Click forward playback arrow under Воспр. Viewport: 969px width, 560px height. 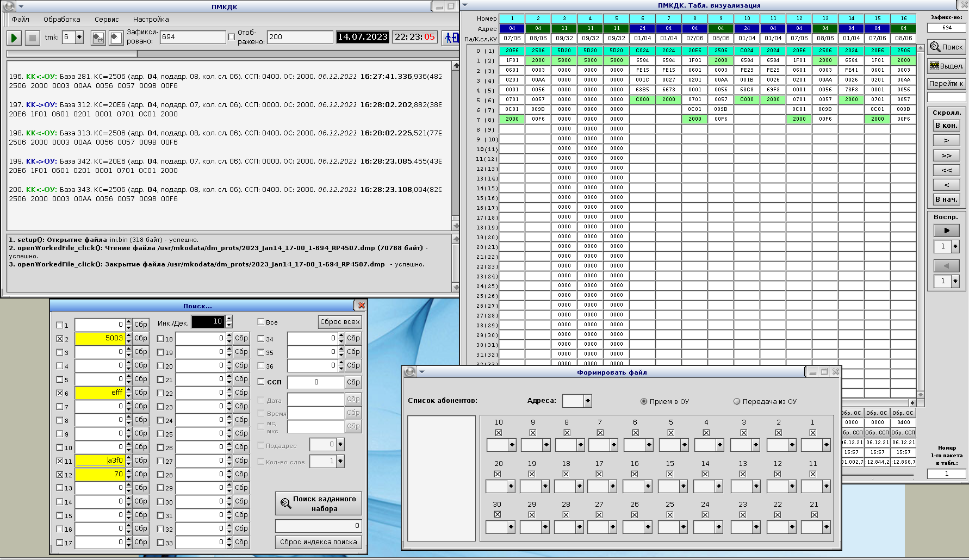[946, 231]
